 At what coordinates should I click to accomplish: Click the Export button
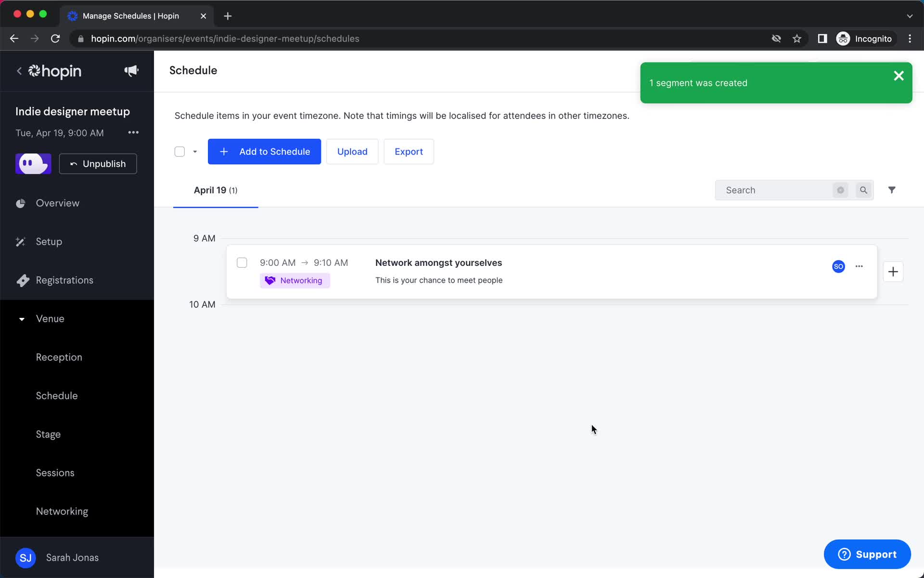point(409,151)
